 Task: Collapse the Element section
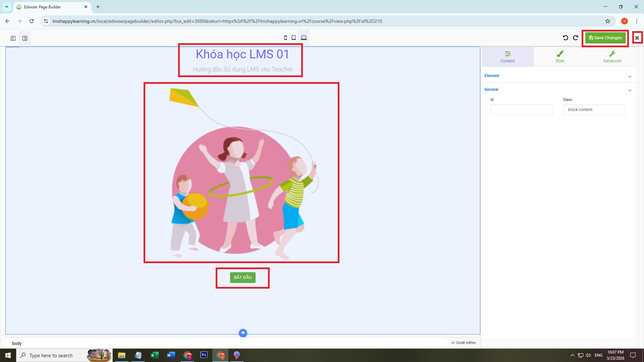pos(630,76)
